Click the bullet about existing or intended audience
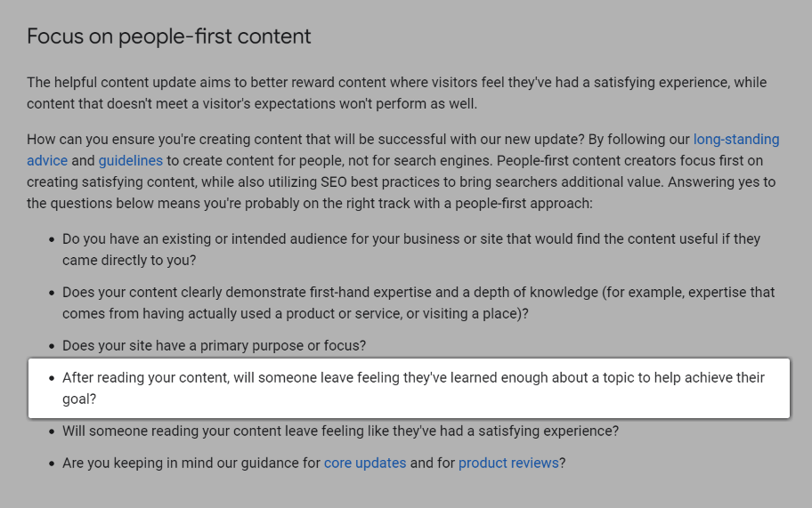This screenshot has height=508, width=812. coord(410,239)
